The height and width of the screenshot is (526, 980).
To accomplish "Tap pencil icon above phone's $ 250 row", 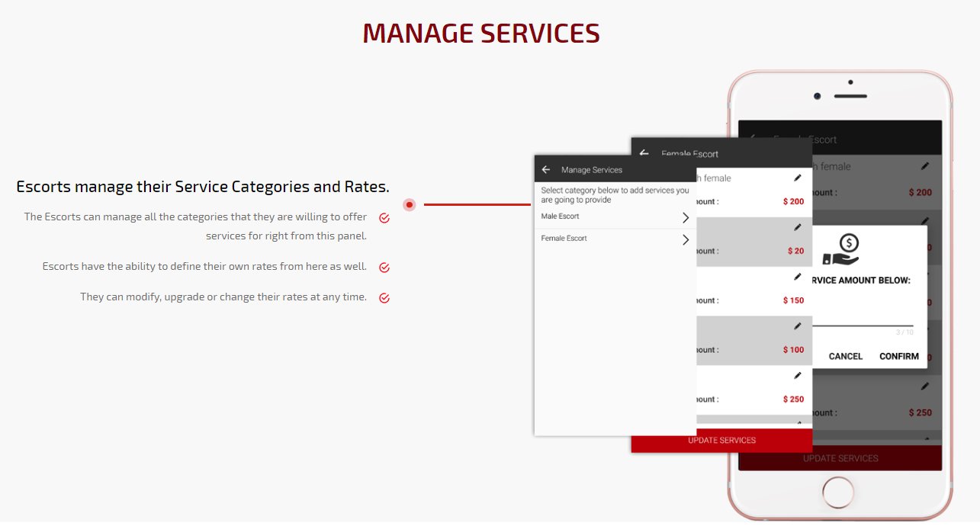I will (x=925, y=386).
